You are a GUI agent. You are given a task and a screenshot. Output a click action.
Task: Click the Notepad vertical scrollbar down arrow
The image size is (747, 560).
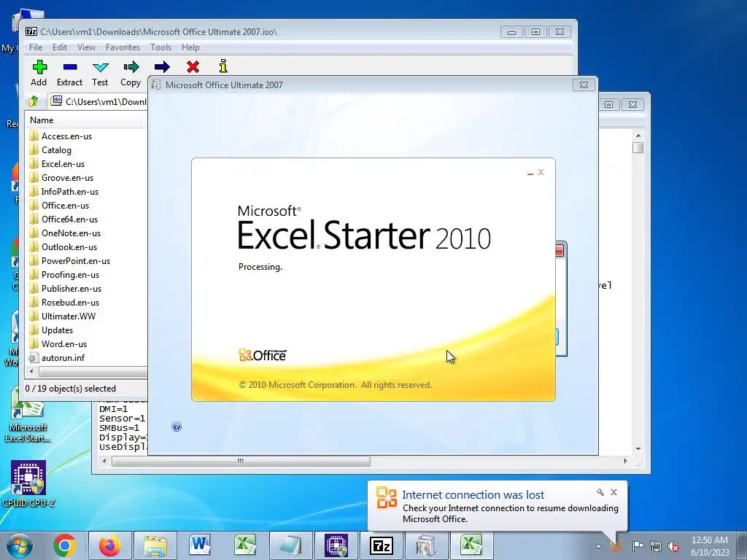point(638,448)
